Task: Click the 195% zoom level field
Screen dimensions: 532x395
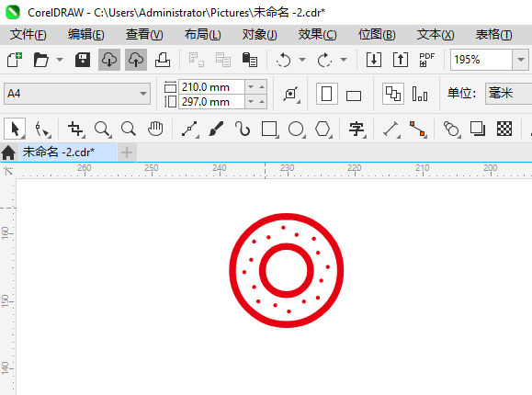Action: [x=481, y=60]
